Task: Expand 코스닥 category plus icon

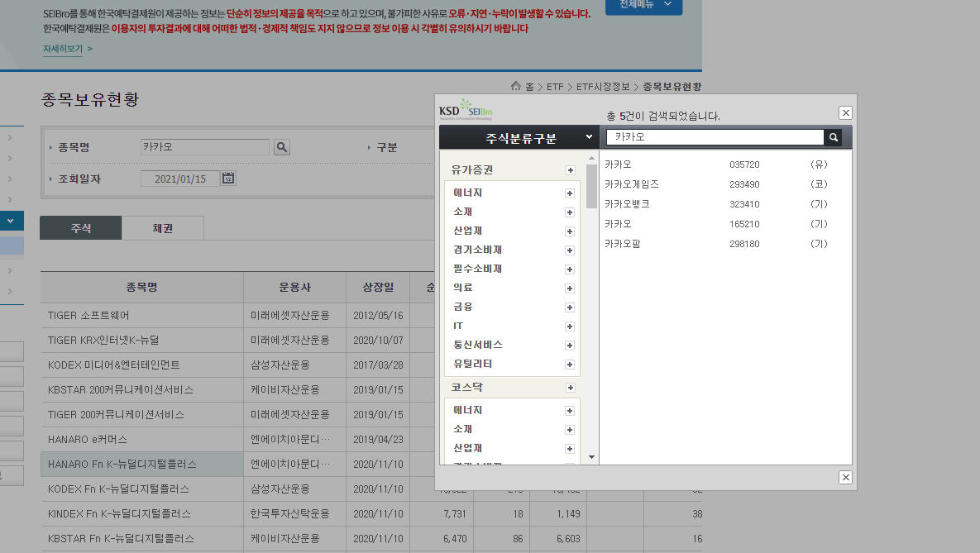Action: (570, 388)
